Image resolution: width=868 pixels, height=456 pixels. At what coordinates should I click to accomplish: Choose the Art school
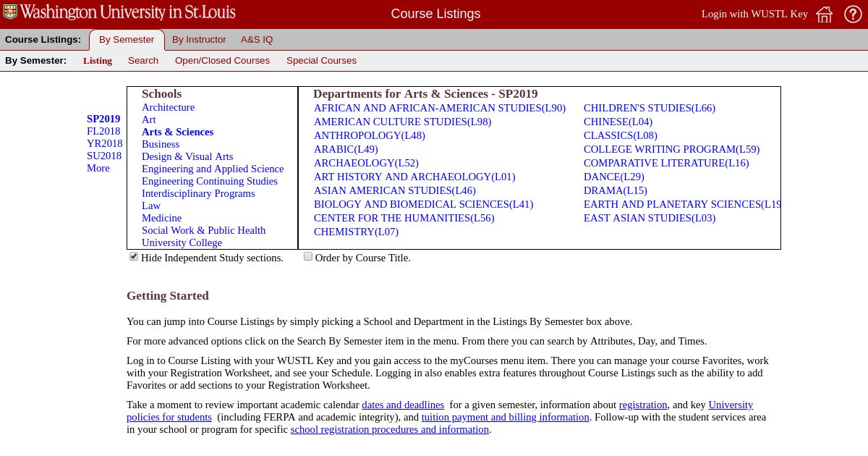pos(148,119)
